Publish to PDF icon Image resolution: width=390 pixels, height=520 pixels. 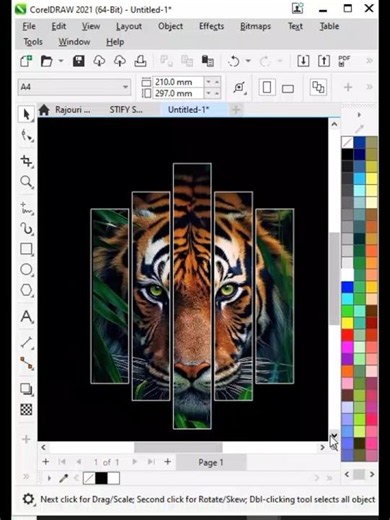pos(344,61)
